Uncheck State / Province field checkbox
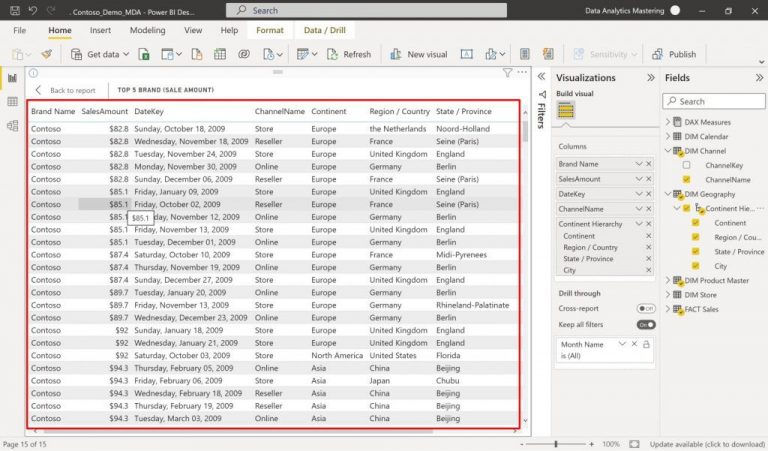The image size is (768, 451). tap(696, 252)
